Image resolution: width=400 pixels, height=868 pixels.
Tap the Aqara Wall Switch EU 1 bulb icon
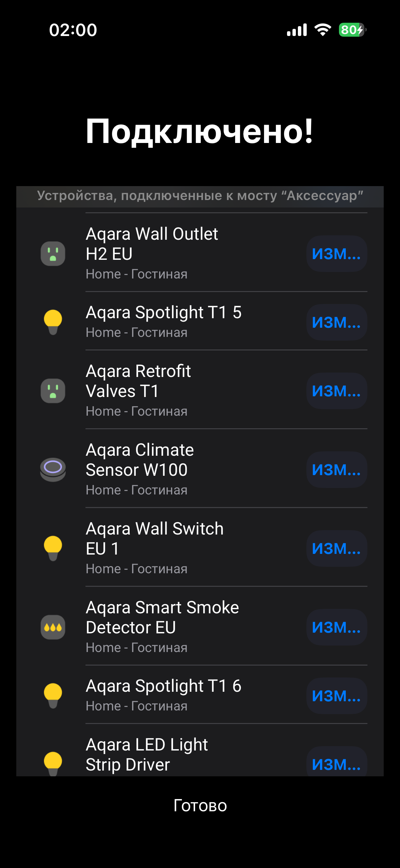click(x=53, y=548)
